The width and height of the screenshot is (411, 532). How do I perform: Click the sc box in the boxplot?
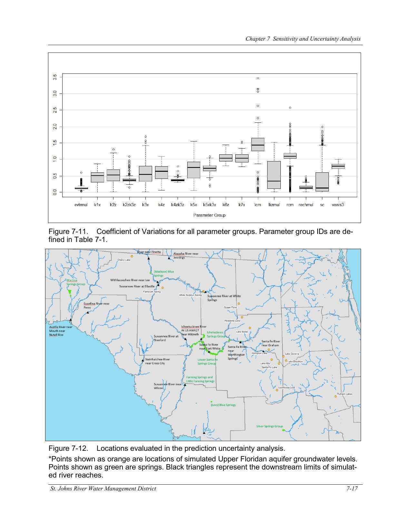(x=322, y=182)
